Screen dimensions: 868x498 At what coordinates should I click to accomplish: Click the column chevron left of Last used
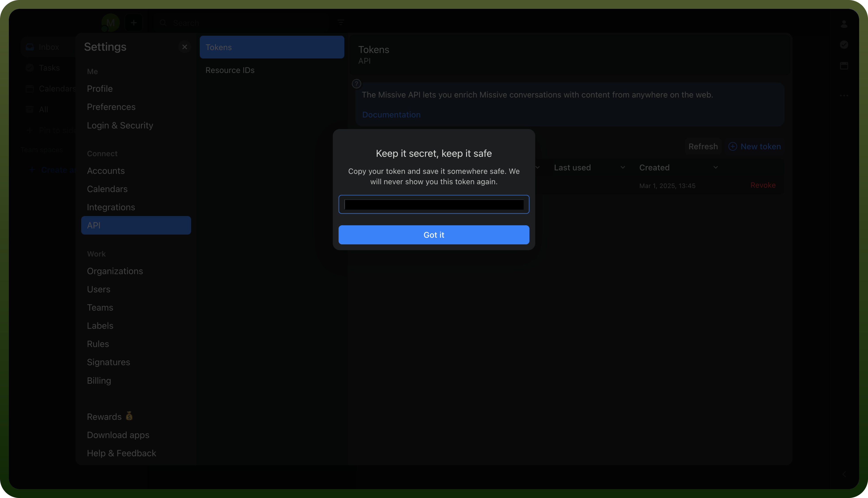click(537, 168)
